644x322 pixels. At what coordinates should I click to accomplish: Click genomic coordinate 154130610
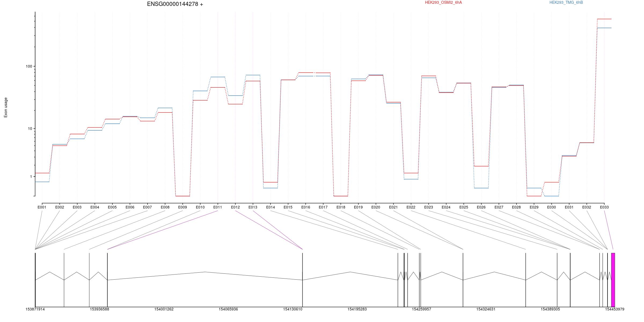(x=293, y=309)
